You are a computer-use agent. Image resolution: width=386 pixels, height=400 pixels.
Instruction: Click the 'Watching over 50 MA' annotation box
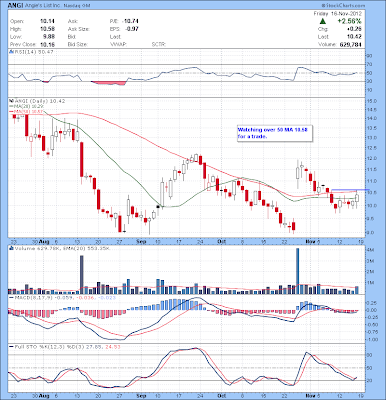[275, 133]
